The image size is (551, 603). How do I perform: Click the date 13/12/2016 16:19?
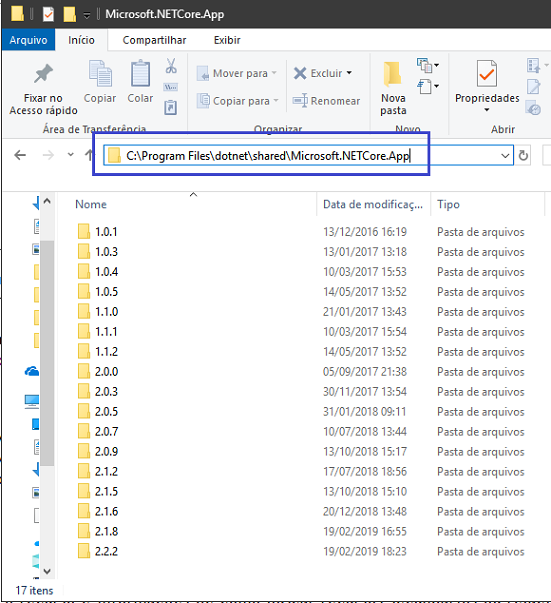[x=365, y=232]
